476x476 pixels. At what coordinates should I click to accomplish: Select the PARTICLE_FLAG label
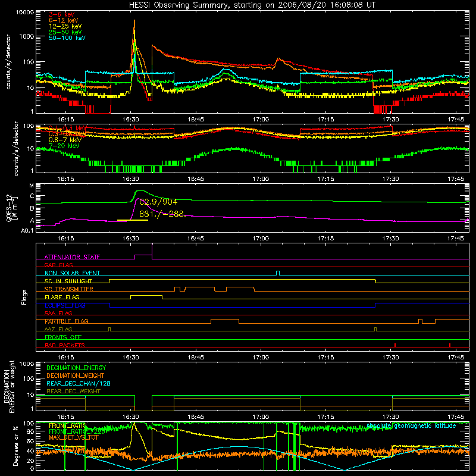pos(67,321)
